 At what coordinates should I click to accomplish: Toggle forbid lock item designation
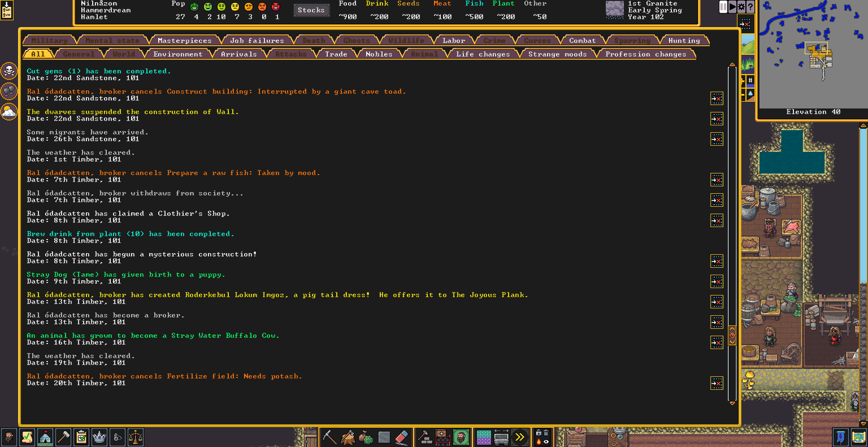538,433
